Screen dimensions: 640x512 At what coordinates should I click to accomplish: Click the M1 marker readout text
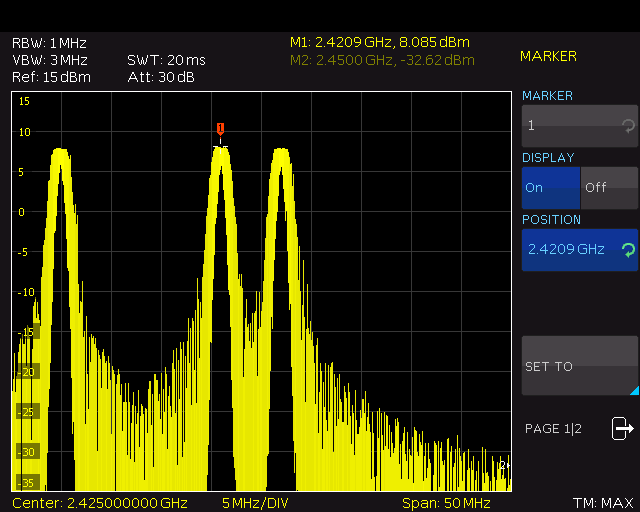(380, 42)
